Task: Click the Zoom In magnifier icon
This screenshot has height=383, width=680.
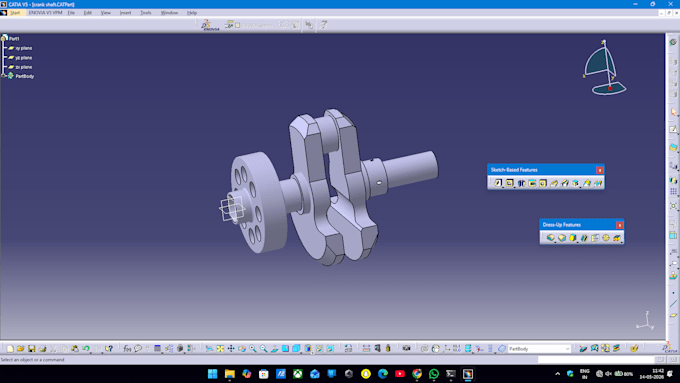Action: [253, 349]
